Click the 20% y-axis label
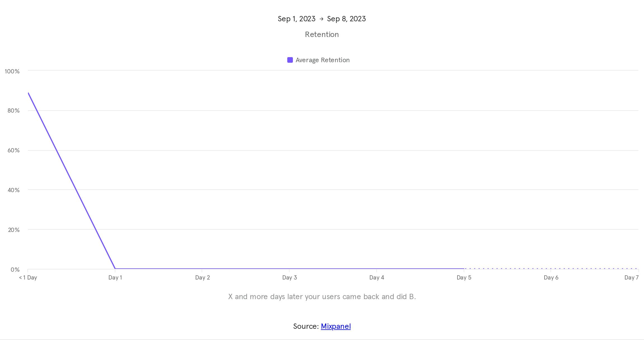Image resolution: width=644 pixels, height=340 pixels. (x=13, y=230)
